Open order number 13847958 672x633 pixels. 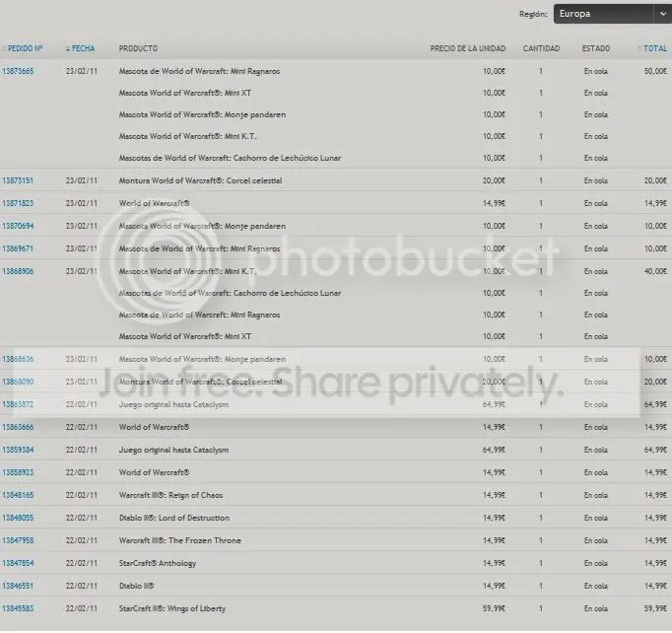pyautogui.click(x=18, y=540)
